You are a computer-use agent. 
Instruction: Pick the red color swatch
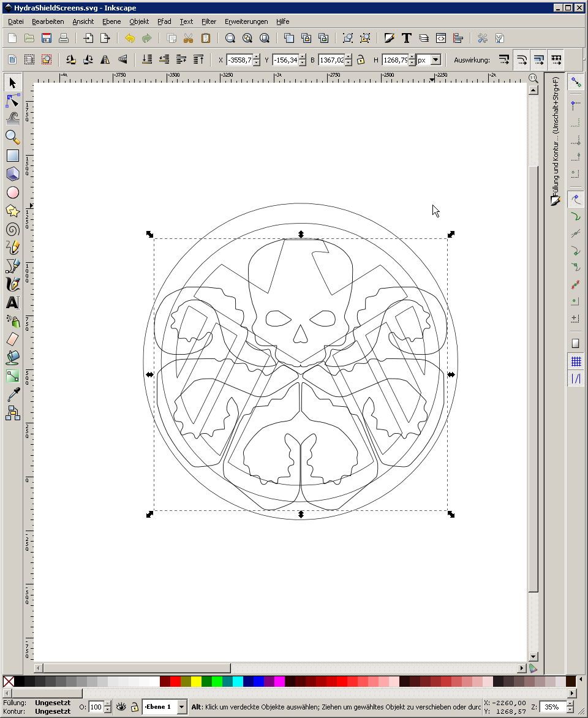click(175, 681)
